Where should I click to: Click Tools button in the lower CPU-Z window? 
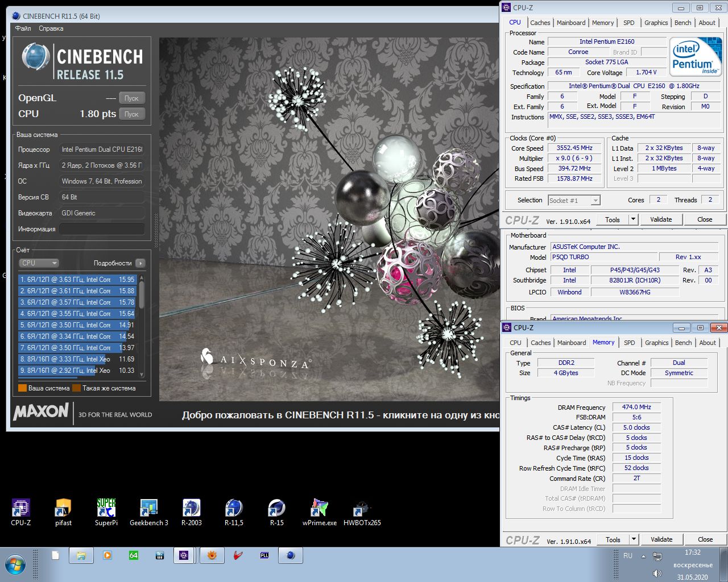pos(613,539)
